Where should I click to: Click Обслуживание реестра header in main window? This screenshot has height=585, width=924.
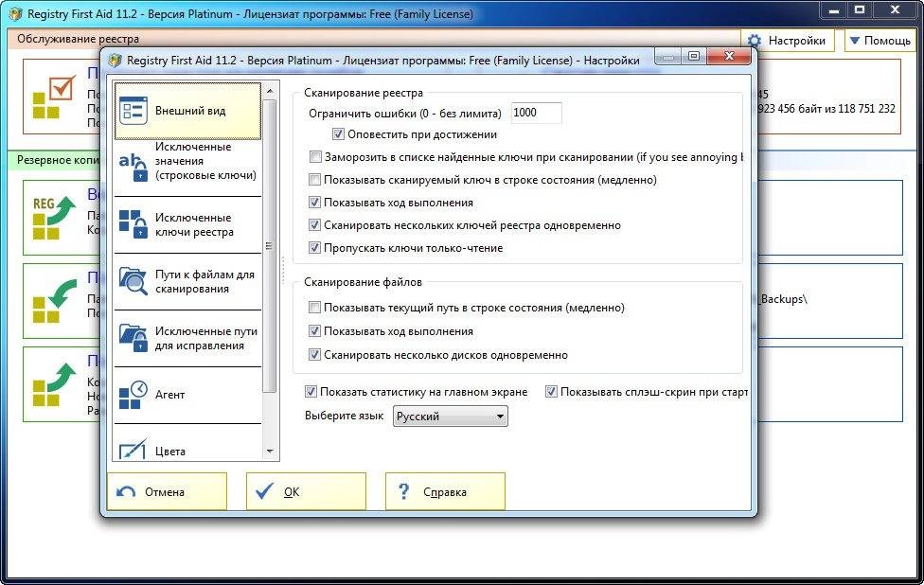[x=78, y=39]
